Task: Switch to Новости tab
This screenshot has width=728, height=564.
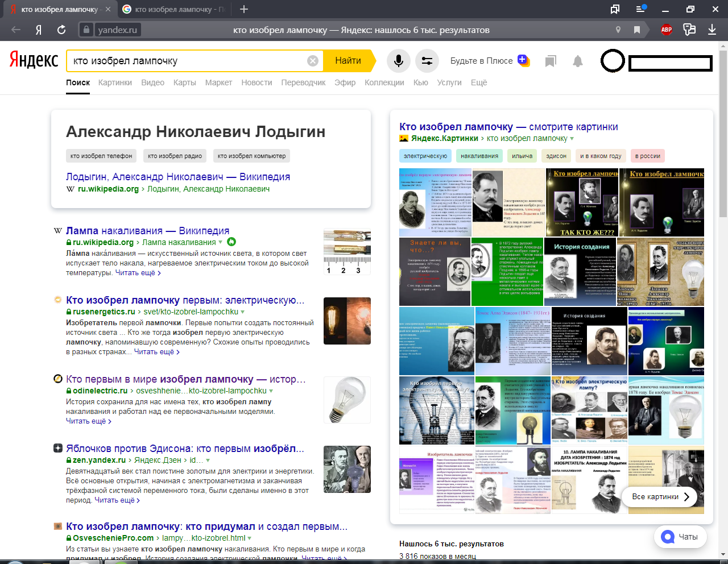Action: point(257,82)
